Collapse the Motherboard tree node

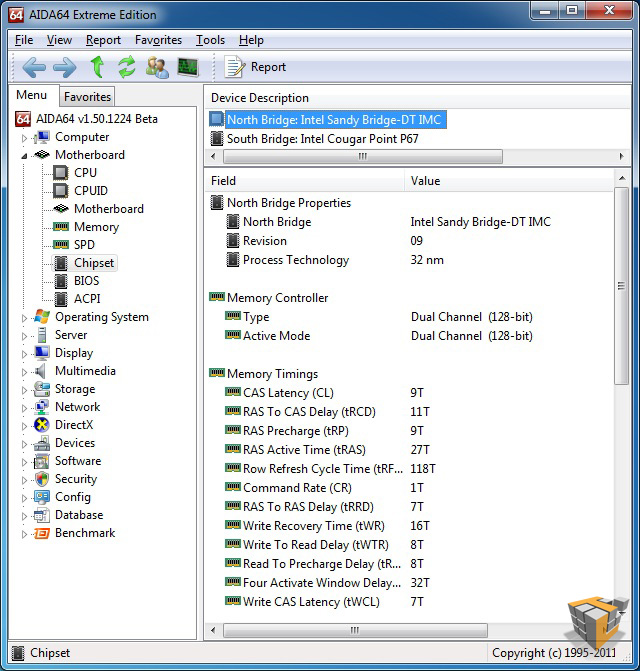point(24,156)
